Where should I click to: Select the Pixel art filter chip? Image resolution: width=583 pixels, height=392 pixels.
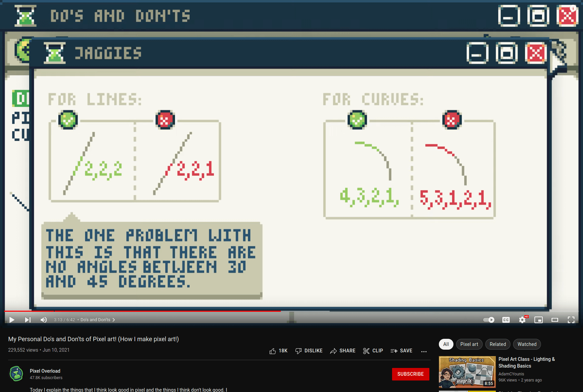click(469, 344)
